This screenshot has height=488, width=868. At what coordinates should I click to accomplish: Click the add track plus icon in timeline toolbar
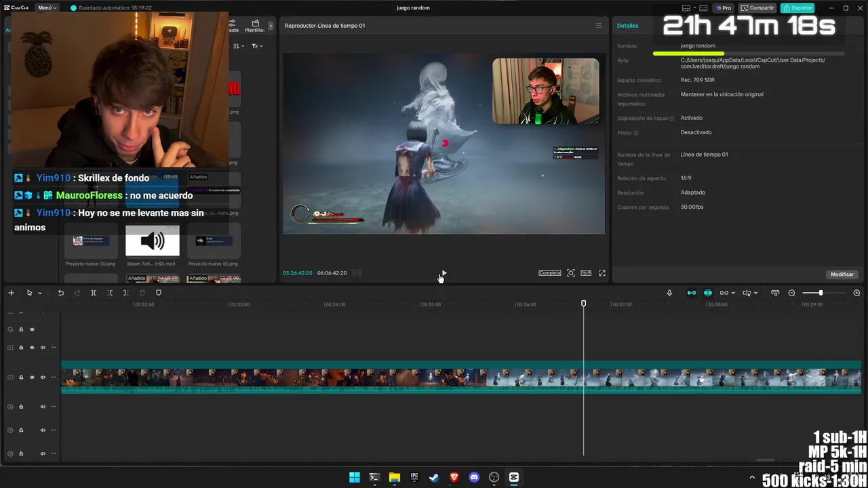pos(11,293)
